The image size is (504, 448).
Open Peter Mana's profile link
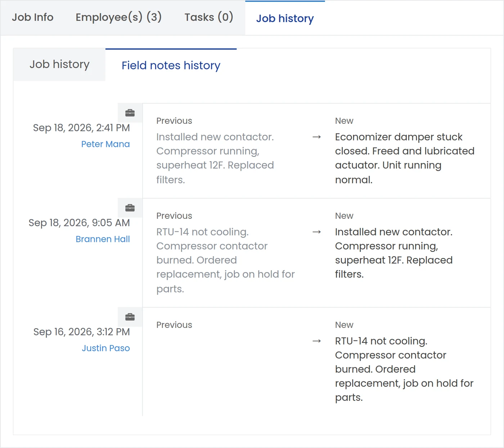(x=105, y=144)
